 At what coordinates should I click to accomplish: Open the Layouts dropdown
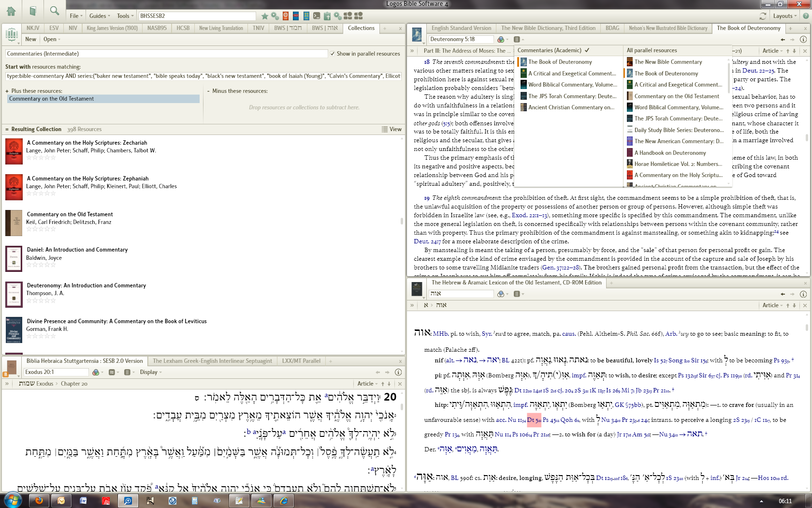click(x=785, y=16)
